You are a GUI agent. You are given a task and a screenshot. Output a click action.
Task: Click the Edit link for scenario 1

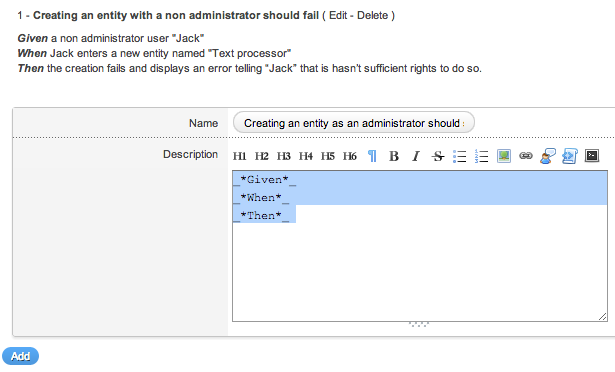point(338,15)
